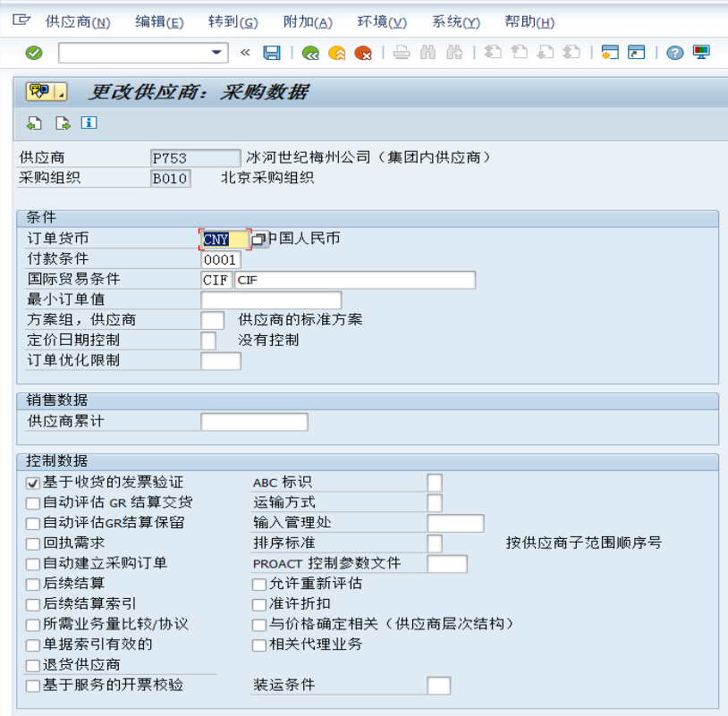Screen dimensions: 728x716
Task: Click the First Page icon
Action: [x=492, y=52]
